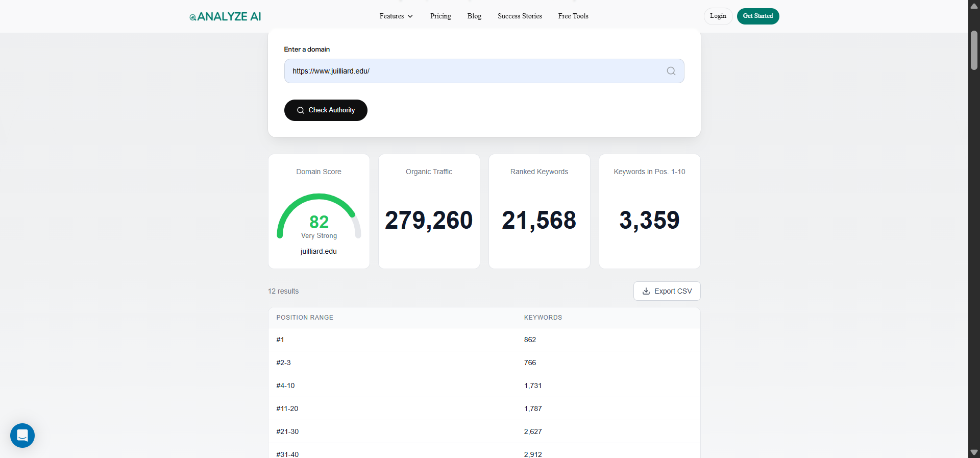
Task: Click keyword count 766
Action: [x=530, y=363]
